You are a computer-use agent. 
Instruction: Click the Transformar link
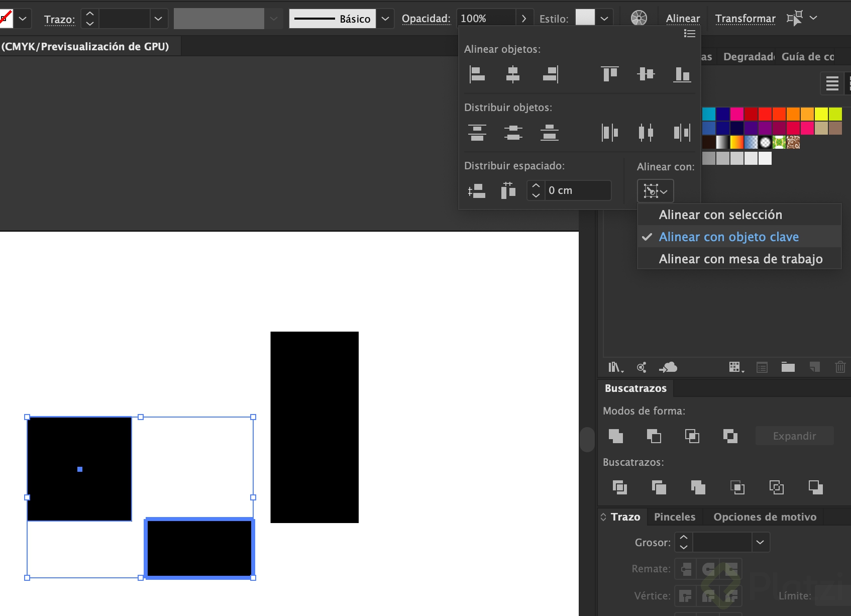click(745, 19)
